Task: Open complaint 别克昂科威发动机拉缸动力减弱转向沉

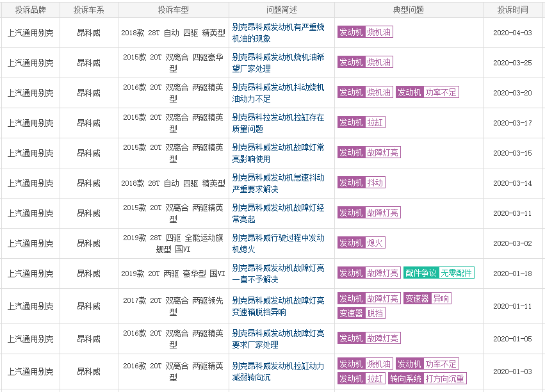Action: coord(278,372)
